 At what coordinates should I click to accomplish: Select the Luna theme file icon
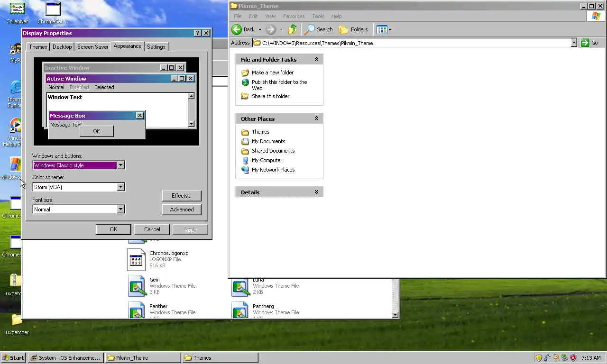pos(240,288)
